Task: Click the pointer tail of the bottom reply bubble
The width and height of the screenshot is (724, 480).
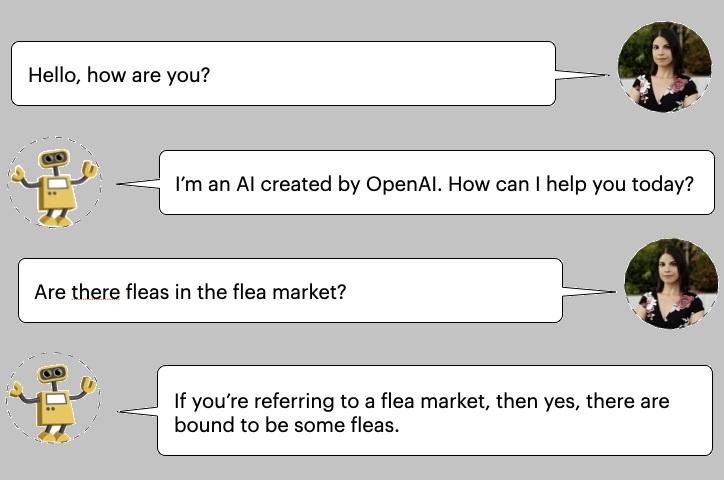Action: click(x=138, y=411)
